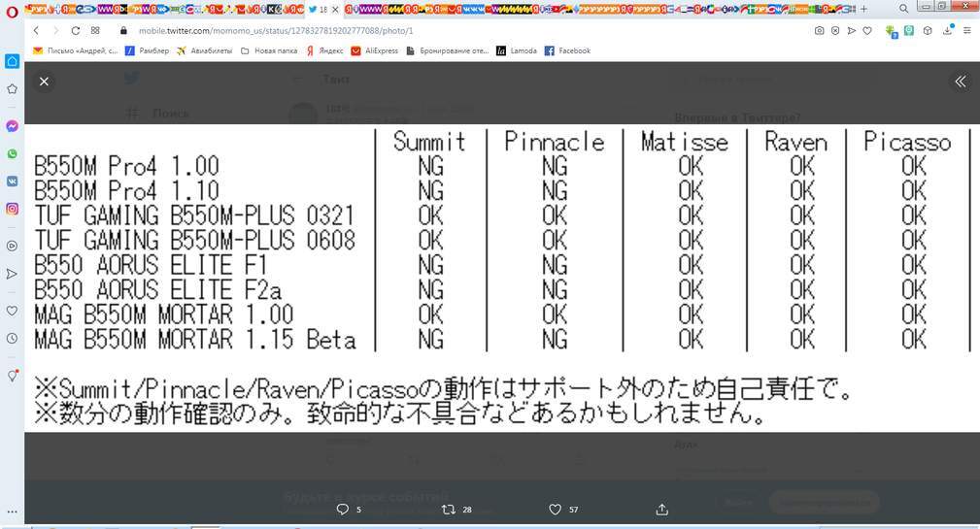Screen dimensions: 980x529
Task: Click the 'Matisse' column header text
Action: click(x=685, y=142)
